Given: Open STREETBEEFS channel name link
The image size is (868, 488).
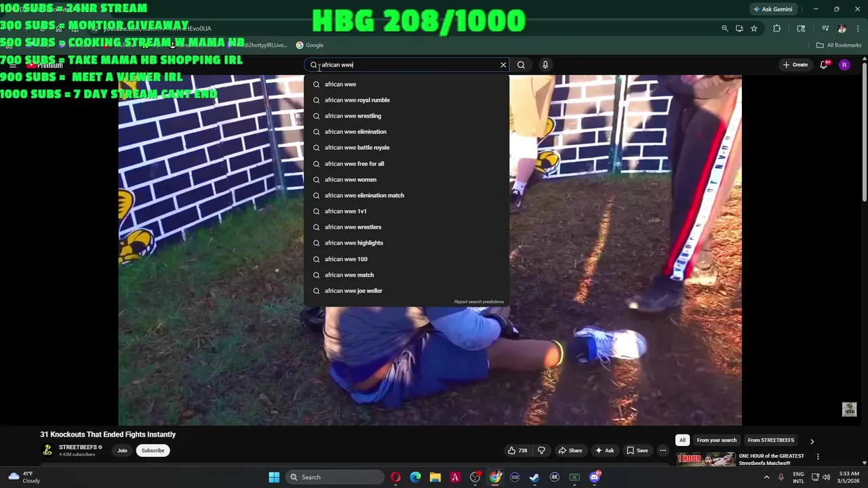Looking at the screenshot, I should 78,447.
